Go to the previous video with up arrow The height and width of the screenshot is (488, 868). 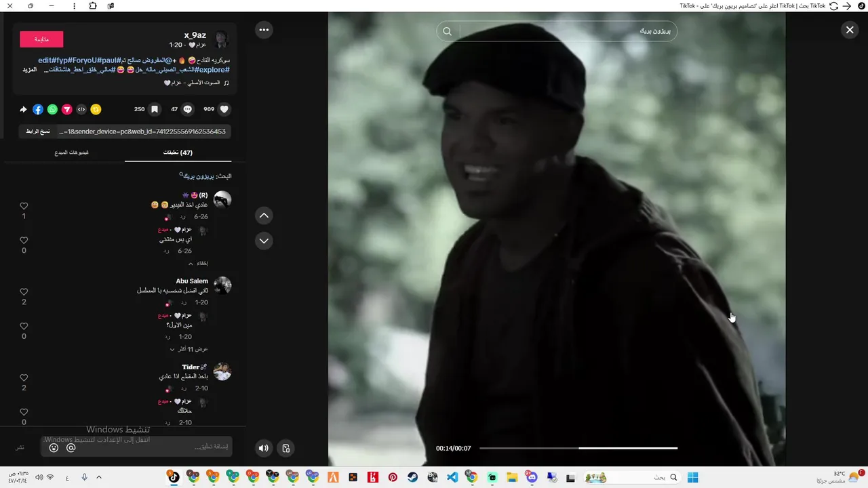[x=264, y=216]
